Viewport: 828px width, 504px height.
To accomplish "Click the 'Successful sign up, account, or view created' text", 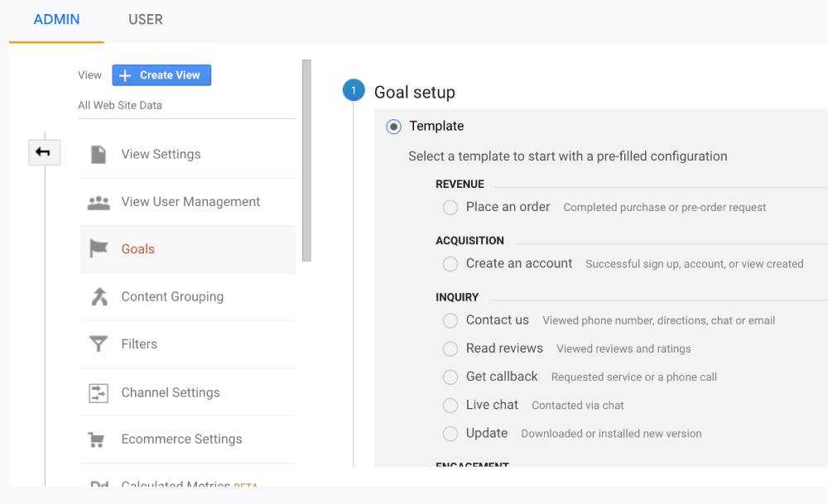I will [695, 264].
